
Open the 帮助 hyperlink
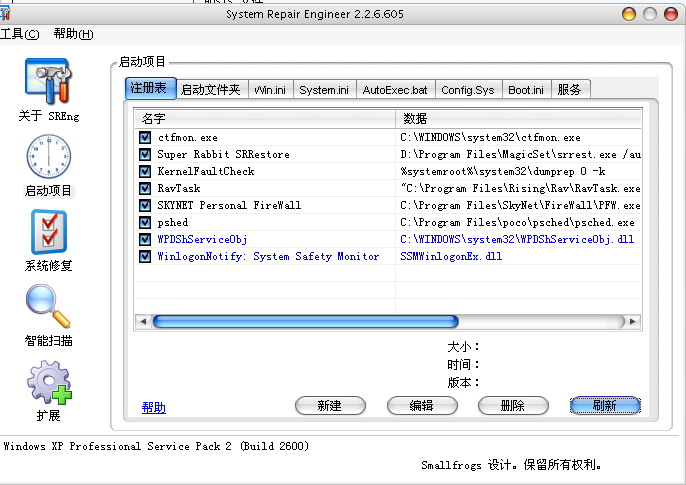154,407
